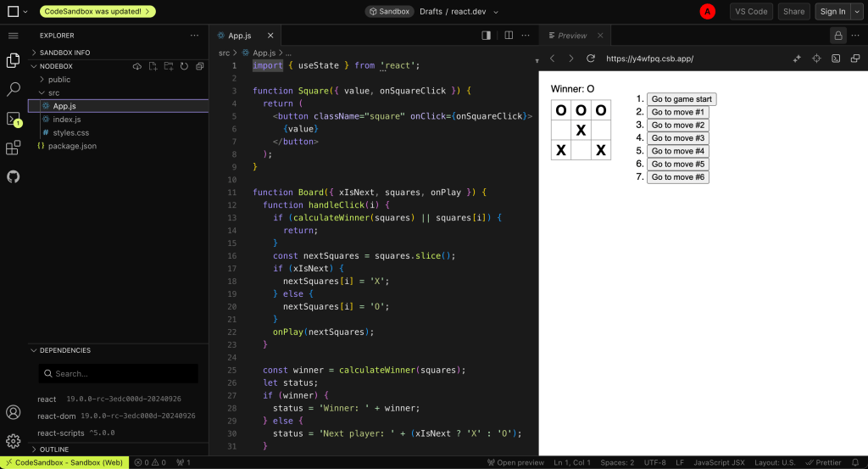Image resolution: width=868 pixels, height=469 pixels.
Task: Open package.json in the file tree
Action: tap(72, 146)
